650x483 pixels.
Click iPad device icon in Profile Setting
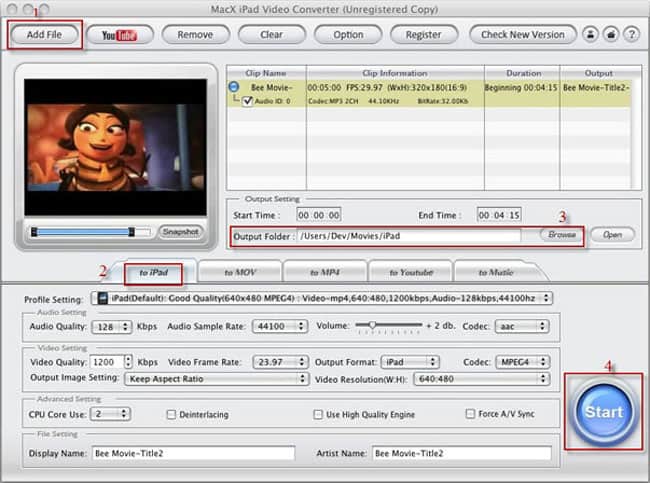[102, 298]
